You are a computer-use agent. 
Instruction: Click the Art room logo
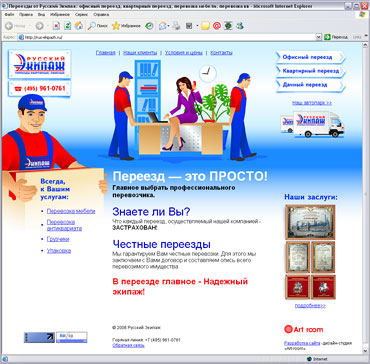pyautogui.click(x=304, y=329)
